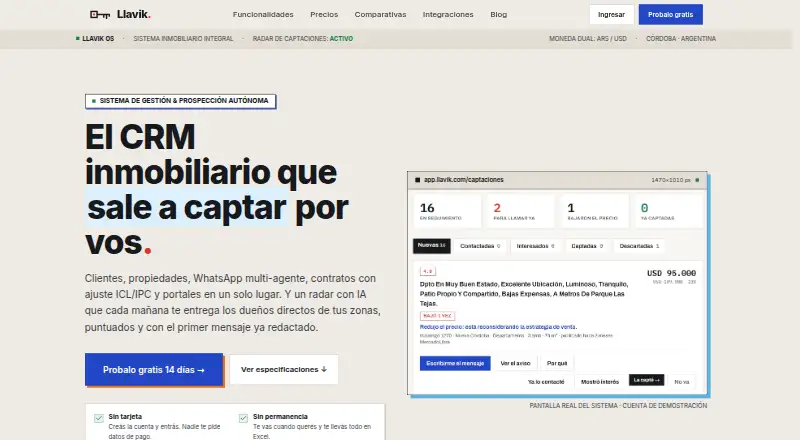800x440 pixels.
Task: Open the Captadas tab
Action: click(587, 246)
